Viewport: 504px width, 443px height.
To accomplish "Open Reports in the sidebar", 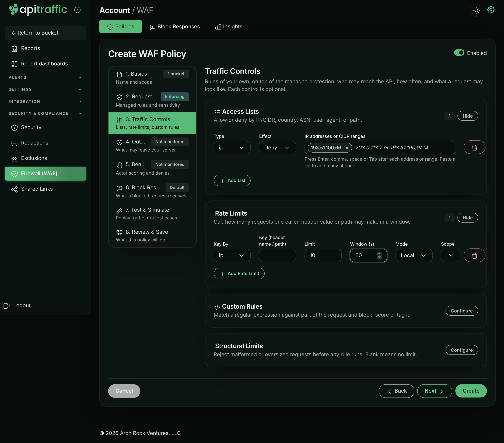I will [x=45, y=48].
